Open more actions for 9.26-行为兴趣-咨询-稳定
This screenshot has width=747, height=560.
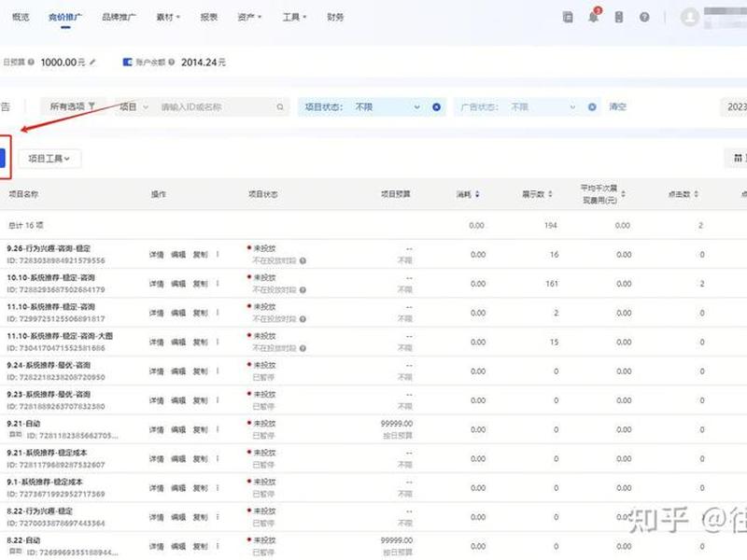pos(218,255)
